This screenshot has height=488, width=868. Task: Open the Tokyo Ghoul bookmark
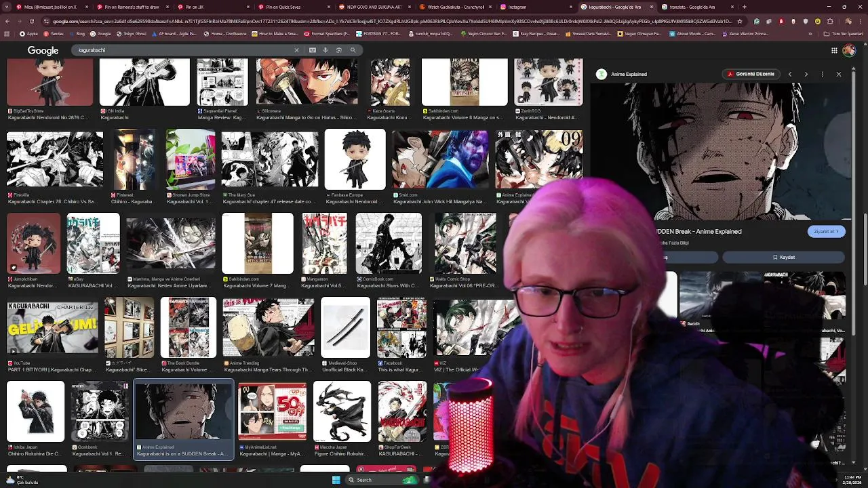point(132,33)
